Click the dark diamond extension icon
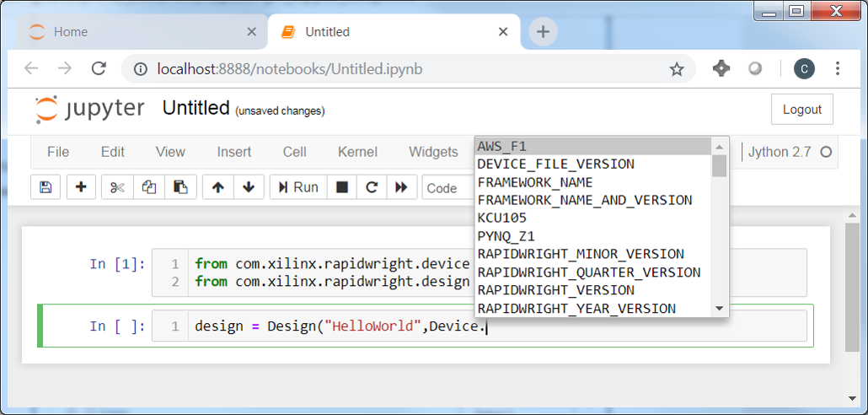 tap(721, 68)
